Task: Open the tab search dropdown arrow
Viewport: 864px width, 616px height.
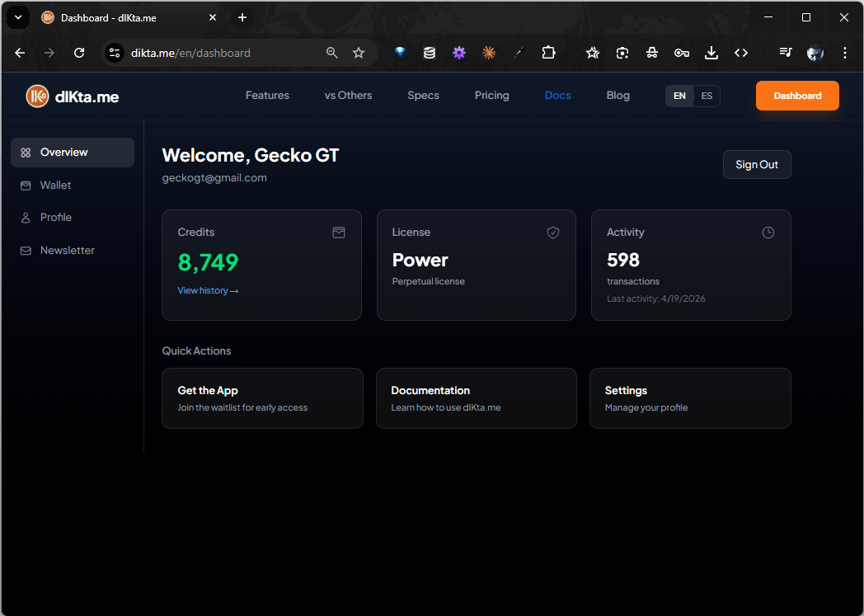Action: (17, 17)
